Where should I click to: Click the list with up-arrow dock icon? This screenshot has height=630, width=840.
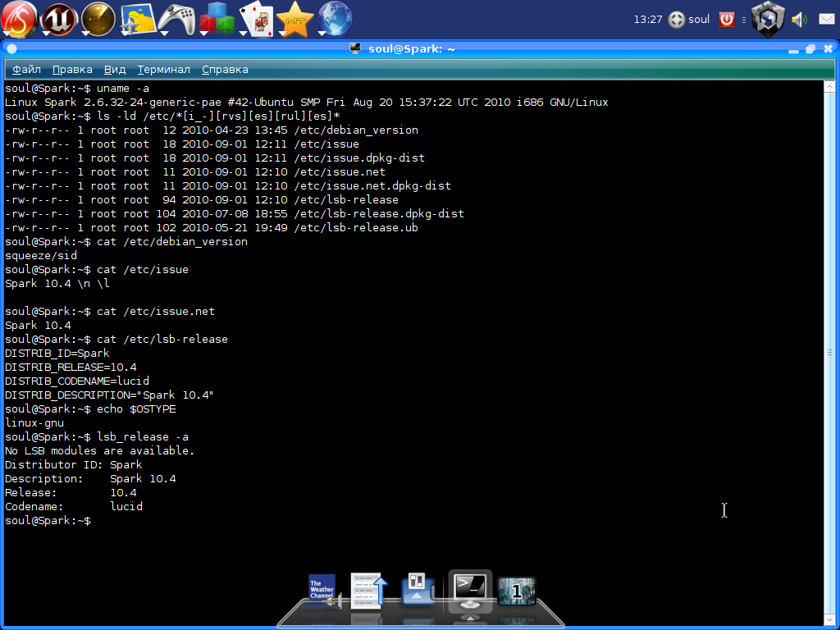368,591
